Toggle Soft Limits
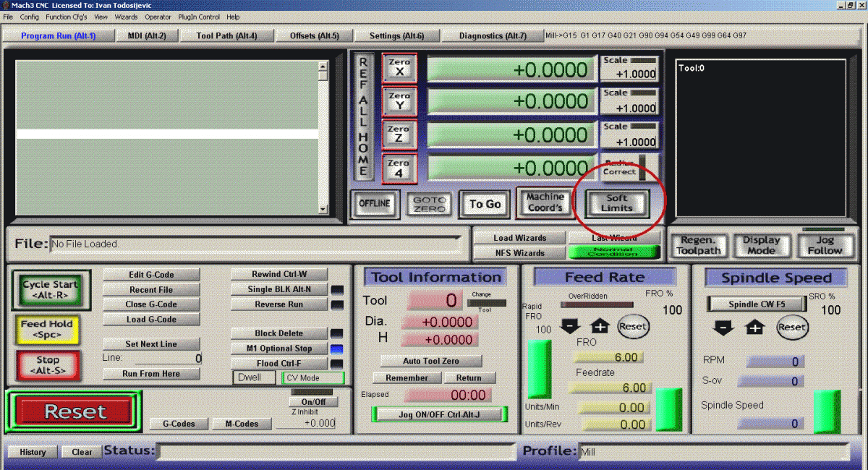The height and width of the screenshot is (470, 868). tap(617, 203)
